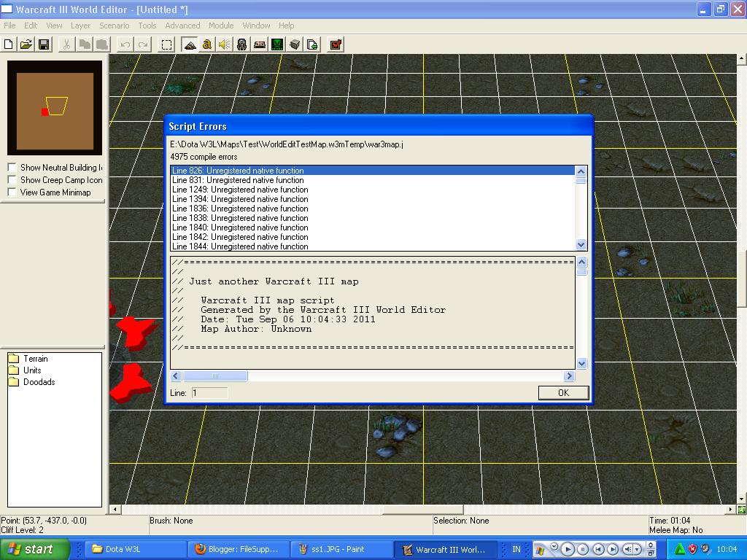Click the media player Play button

point(568,549)
